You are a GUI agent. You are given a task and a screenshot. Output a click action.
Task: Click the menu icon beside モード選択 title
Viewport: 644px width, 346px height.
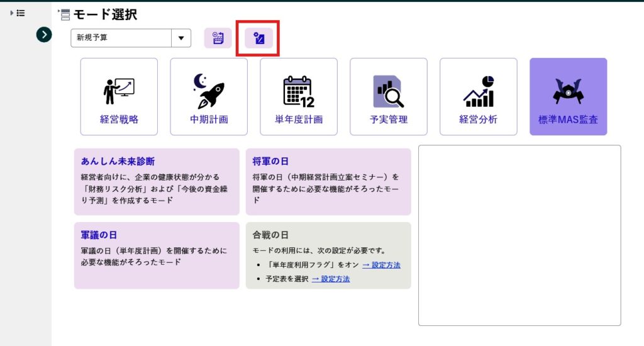(x=64, y=14)
